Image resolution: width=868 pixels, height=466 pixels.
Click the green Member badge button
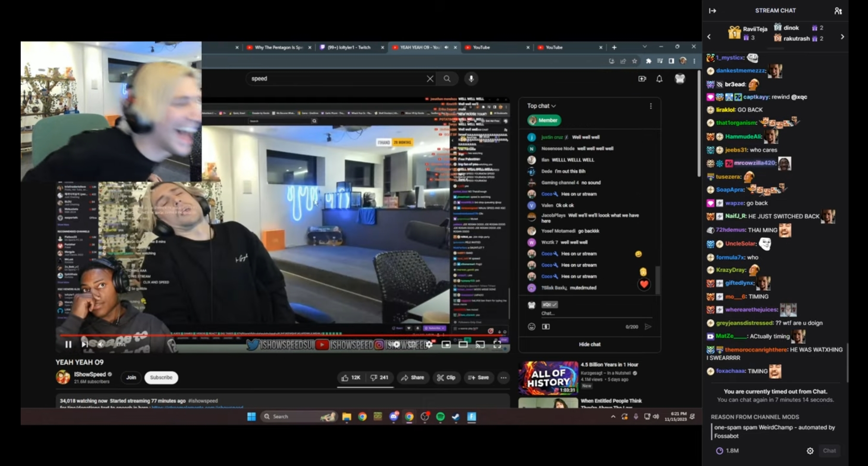544,120
